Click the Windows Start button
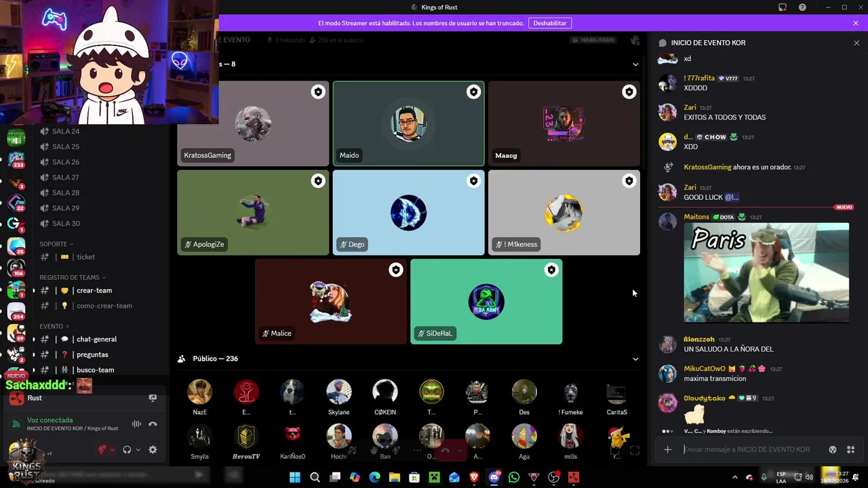The height and width of the screenshot is (488, 868). [295, 478]
